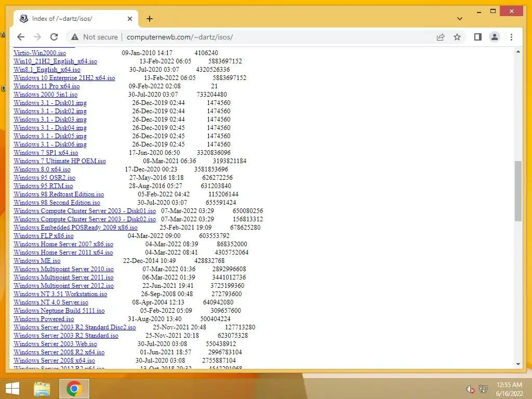This screenshot has width=532, height=399.
Task: Open Windows Multipoint Server 2012.iso
Action: coord(64,286)
